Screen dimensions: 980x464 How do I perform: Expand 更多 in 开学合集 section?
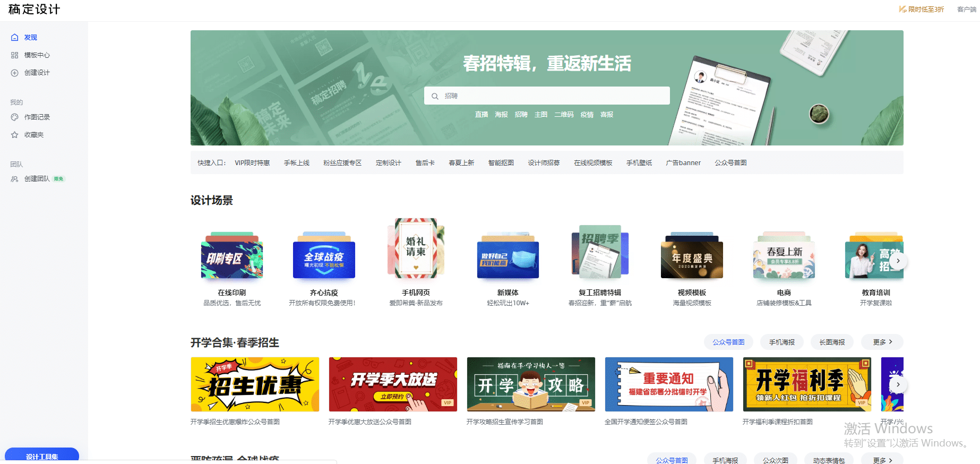pyautogui.click(x=882, y=342)
